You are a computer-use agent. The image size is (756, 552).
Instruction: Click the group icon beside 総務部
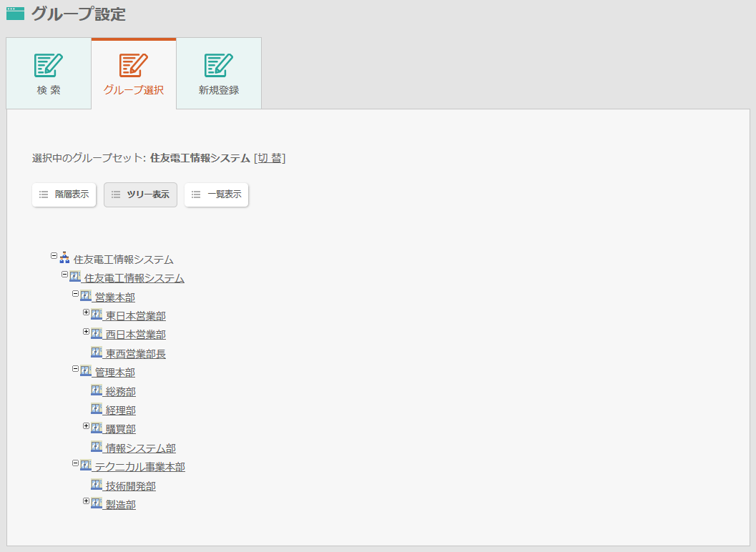click(97, 390)
